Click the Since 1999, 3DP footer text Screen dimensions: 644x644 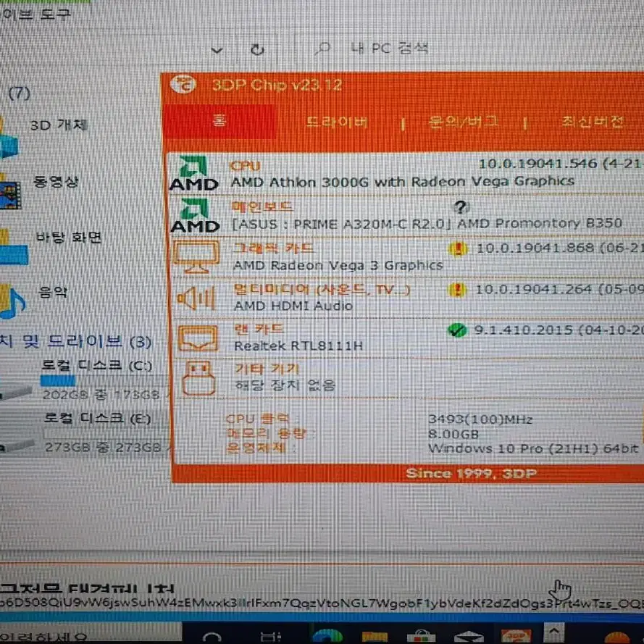click(471, 474)
